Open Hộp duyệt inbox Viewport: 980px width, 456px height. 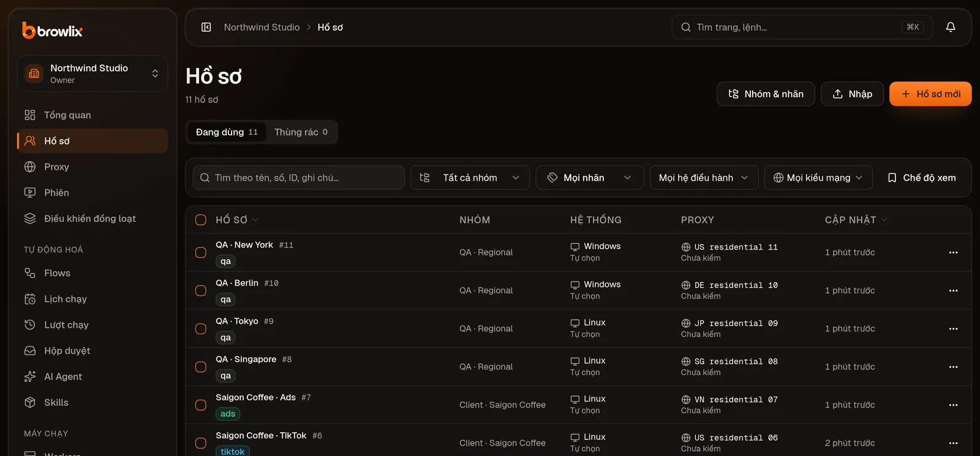92,351
